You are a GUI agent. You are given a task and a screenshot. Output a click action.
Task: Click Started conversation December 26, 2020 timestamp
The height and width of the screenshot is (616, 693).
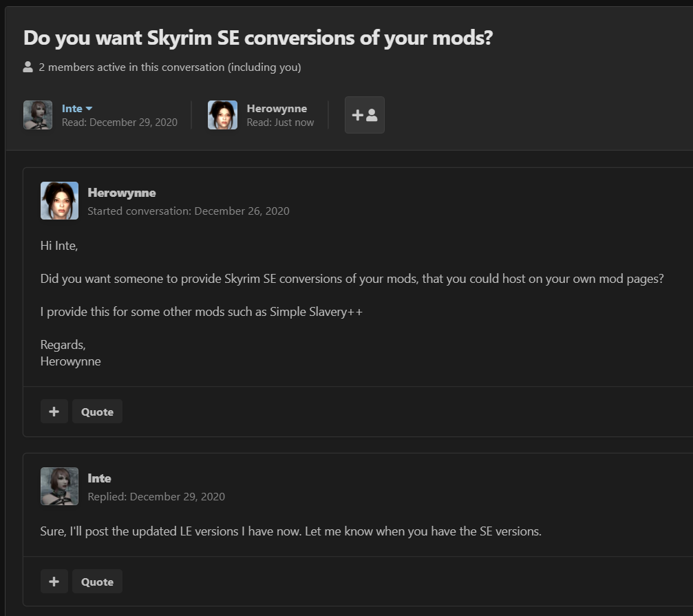(189, 211)
